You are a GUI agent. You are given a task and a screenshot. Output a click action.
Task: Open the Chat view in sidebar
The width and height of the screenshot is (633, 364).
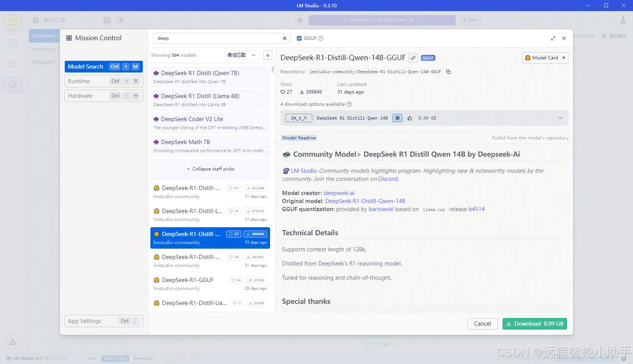click(x=13, y=23)
